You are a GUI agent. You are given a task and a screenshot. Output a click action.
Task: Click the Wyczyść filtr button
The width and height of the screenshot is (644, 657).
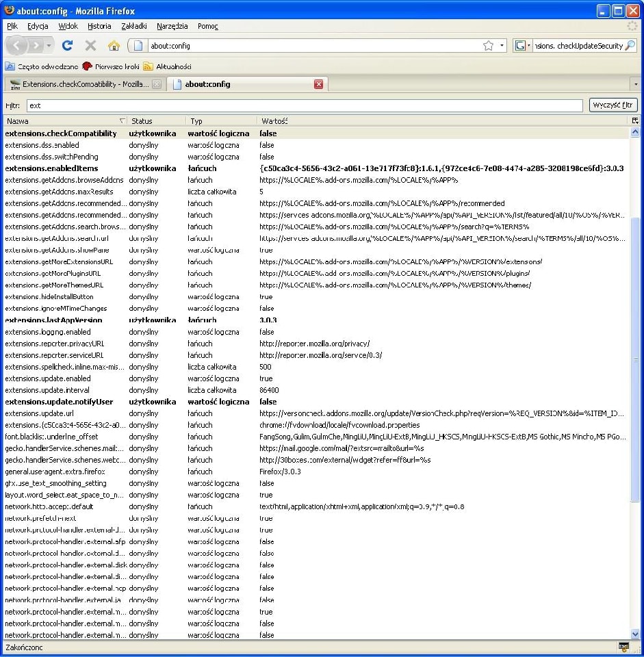pos(613,105)
